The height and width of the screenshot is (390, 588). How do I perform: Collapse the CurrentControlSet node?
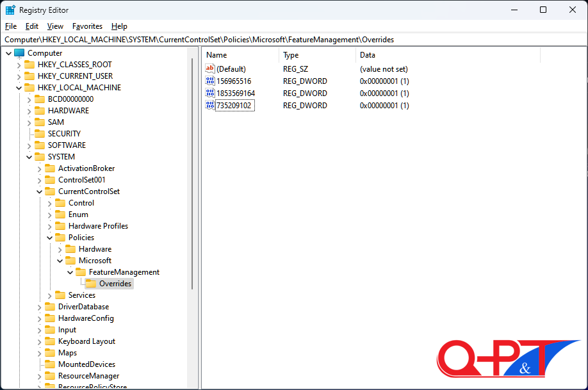click(39, 191)
